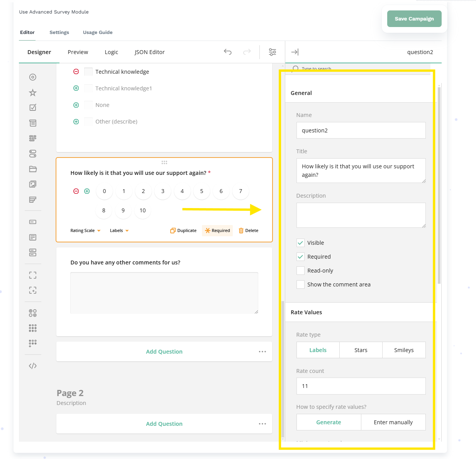The width and height of the screenshot is (476, 459).
Task: Click the Save Campaign button
Action: [x=414, y=19]
